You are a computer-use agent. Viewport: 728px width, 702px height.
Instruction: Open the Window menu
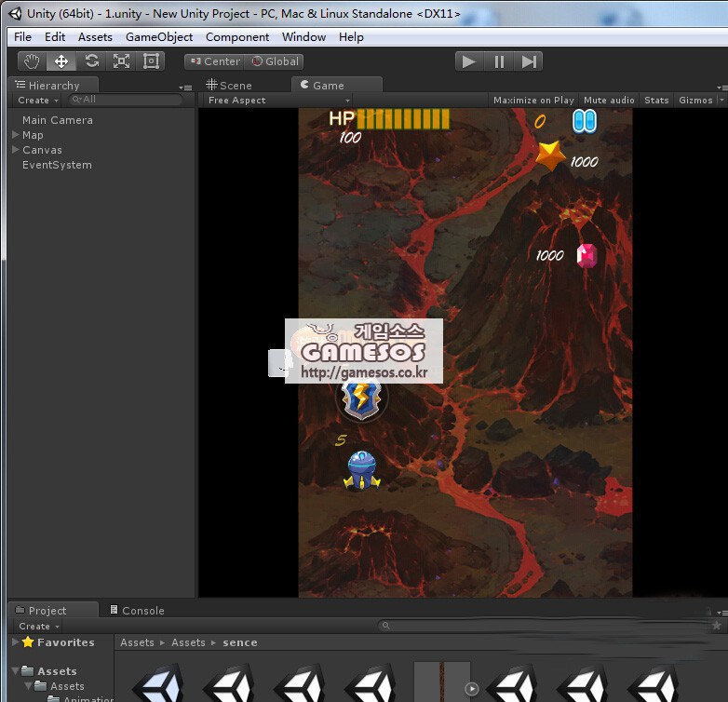pos(303,37)
